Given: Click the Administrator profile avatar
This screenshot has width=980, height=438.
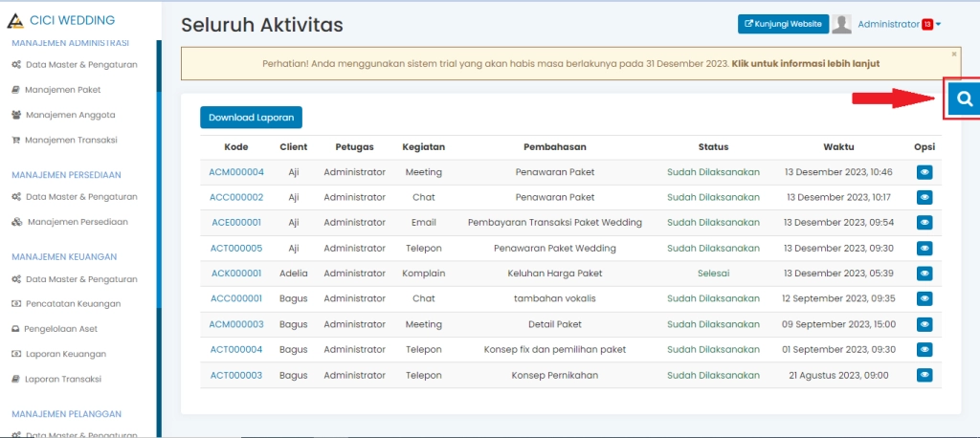Looking at the screenshot, I should (x=841, y=24).
